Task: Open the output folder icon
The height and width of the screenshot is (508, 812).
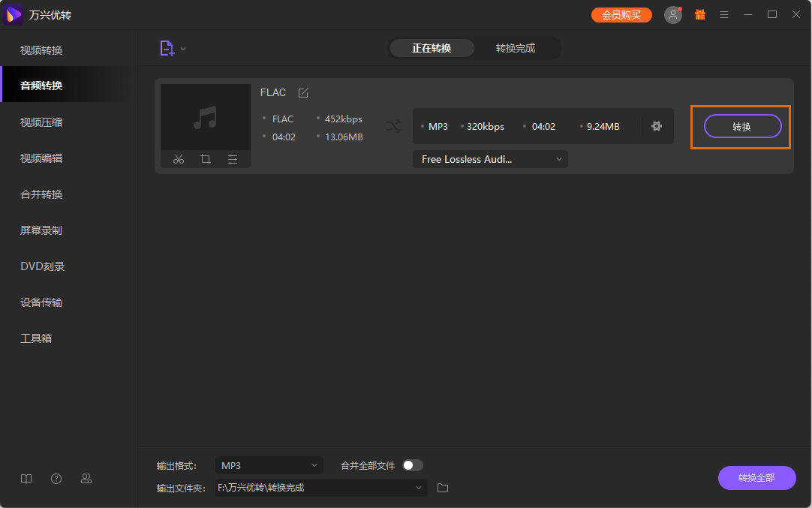Action: pos(443,488)
